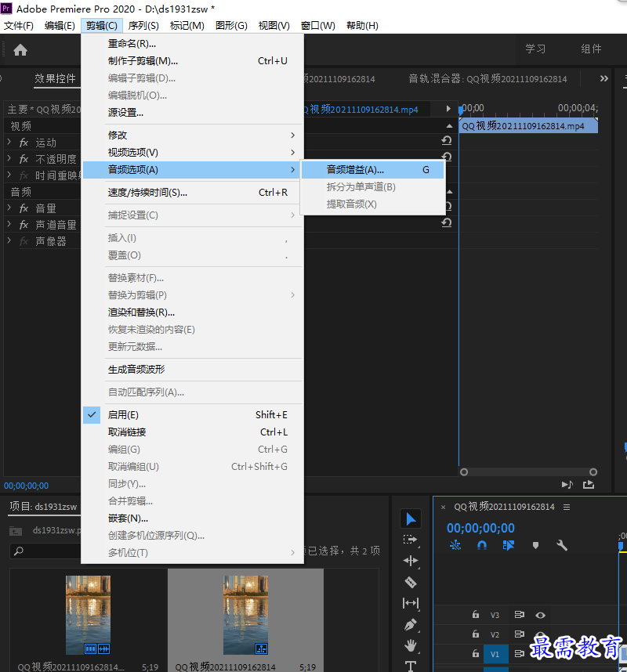Image resolution: width=627 pixels, height=672 pixels.
Task: Toggle 声道音量 effect fx badge
Action: (24, 225)
